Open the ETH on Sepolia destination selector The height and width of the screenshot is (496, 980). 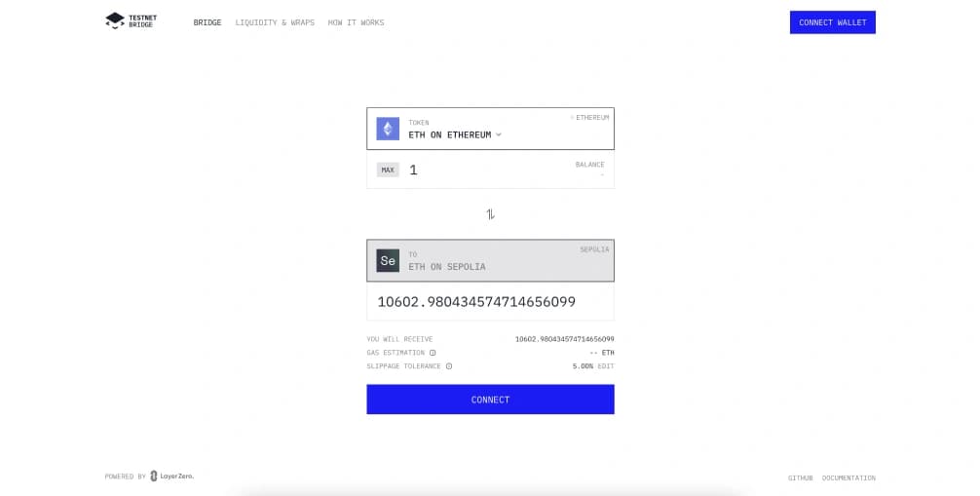[491, 261]
